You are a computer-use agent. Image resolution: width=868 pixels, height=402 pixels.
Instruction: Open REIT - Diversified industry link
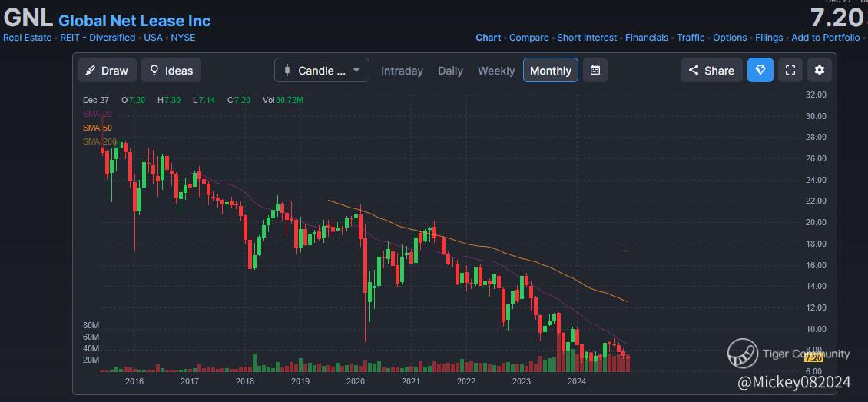(98, 38)
